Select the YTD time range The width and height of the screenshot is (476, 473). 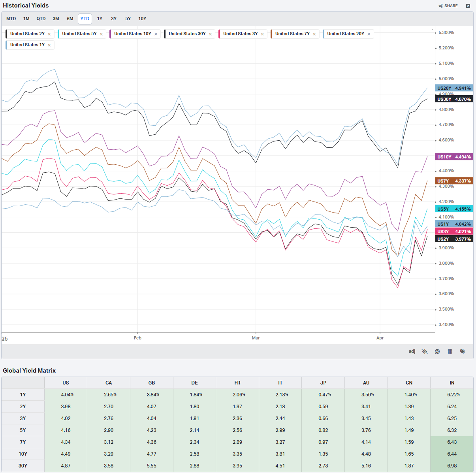click(x=85, y=19)
